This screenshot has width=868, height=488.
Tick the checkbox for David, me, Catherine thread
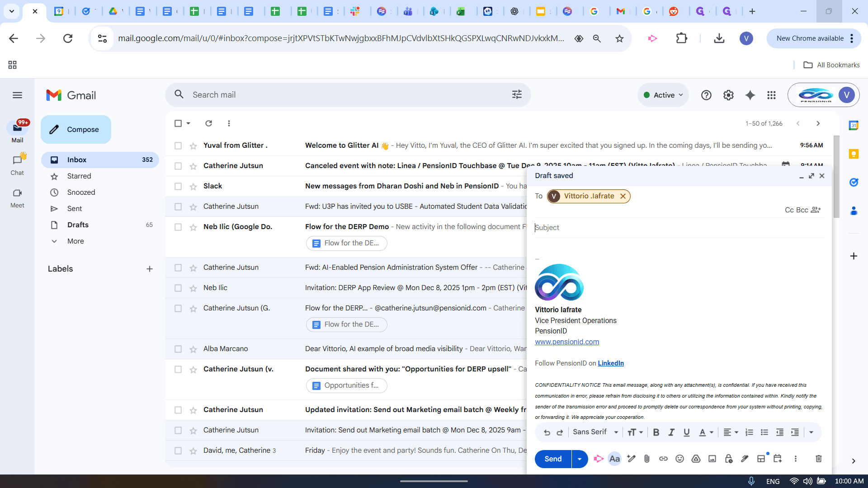pyautogui.click(x=178, y=450)
